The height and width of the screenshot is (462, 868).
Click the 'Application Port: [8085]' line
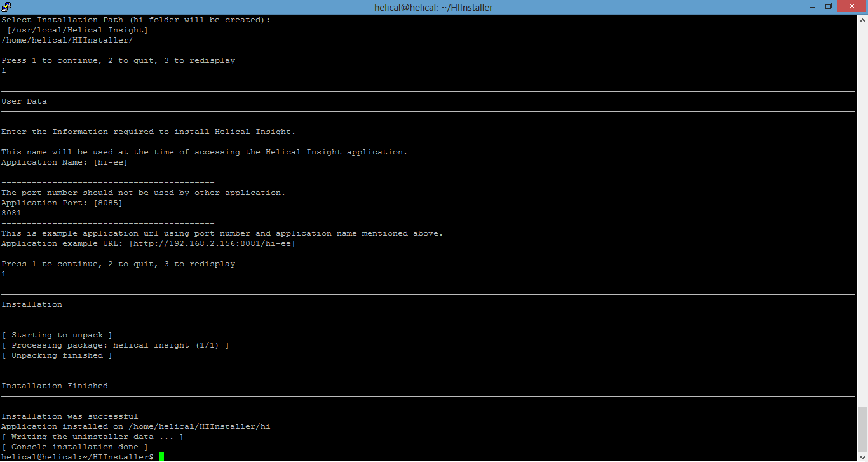[x=62, y=203]
